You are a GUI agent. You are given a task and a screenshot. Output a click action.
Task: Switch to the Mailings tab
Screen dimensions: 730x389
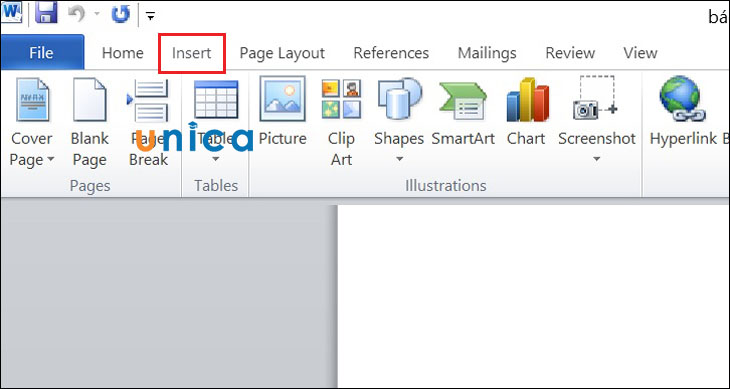pos(487,53)
